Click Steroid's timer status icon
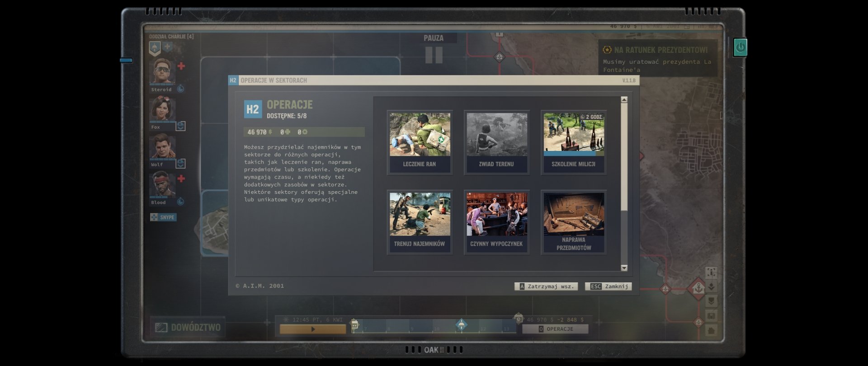Image resolution: width=868 pixels, height=366 pixels. [x=180, y=89]
